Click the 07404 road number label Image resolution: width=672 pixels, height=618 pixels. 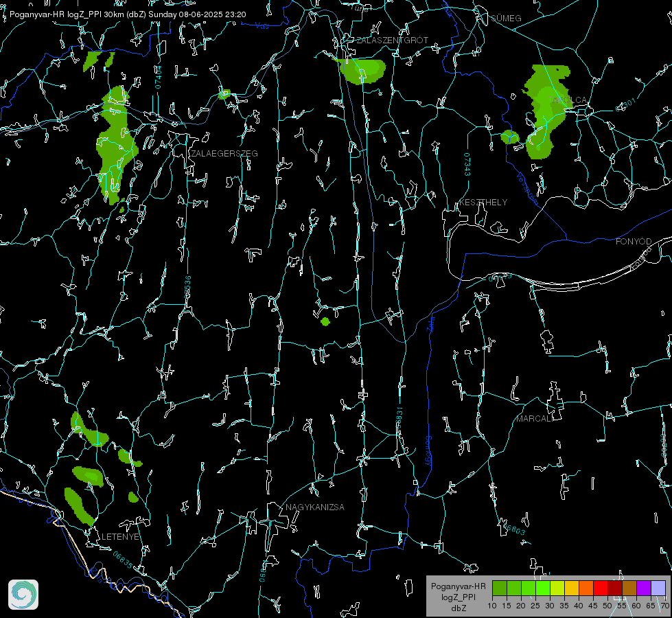tap(158, 77)
